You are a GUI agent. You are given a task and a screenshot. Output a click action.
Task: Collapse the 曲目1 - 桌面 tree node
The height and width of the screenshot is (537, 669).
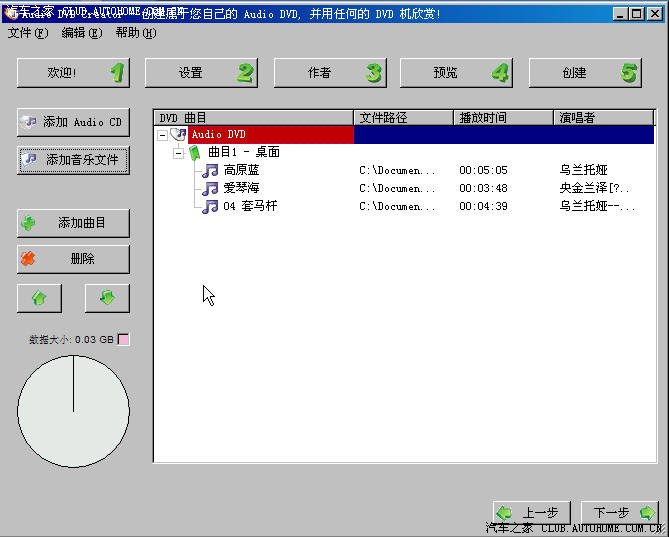[178, 152]
